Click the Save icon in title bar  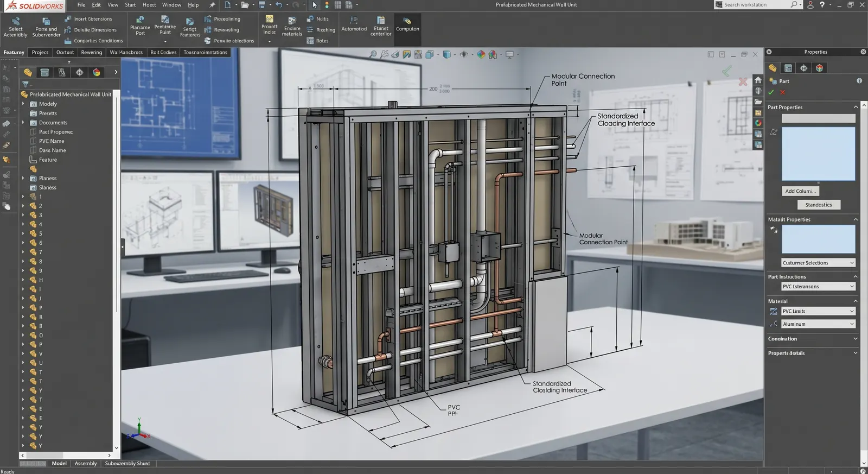tap(262, 5)
